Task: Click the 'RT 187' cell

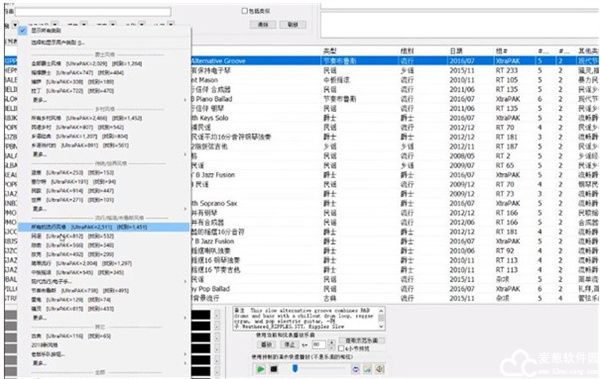Action: (507, 146)
